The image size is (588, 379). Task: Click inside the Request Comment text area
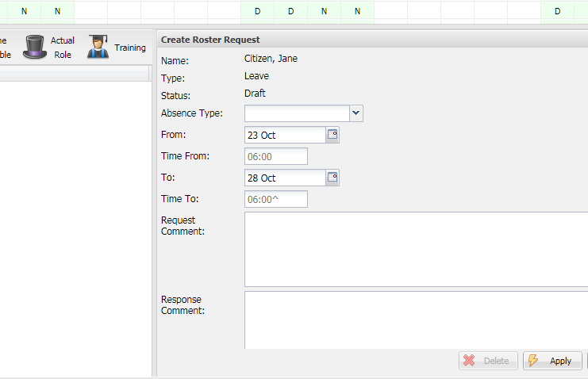point(417,249)
